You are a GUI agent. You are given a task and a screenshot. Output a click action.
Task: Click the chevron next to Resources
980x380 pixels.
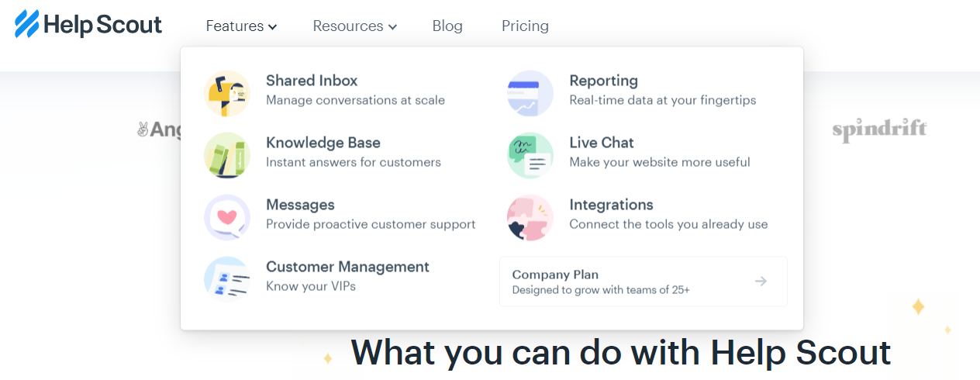pyautogui.click(x=392, y=27)
